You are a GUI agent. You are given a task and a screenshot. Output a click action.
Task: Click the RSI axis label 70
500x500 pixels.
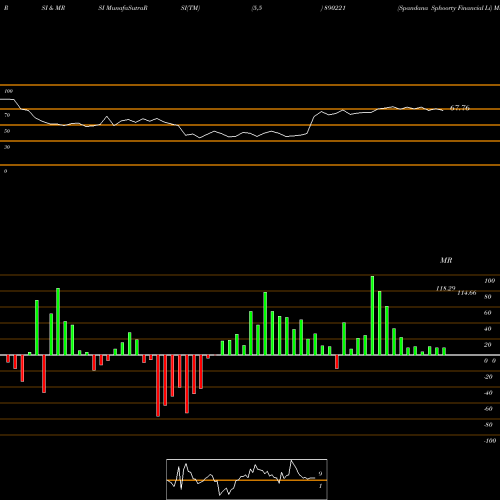click(7, 115)
